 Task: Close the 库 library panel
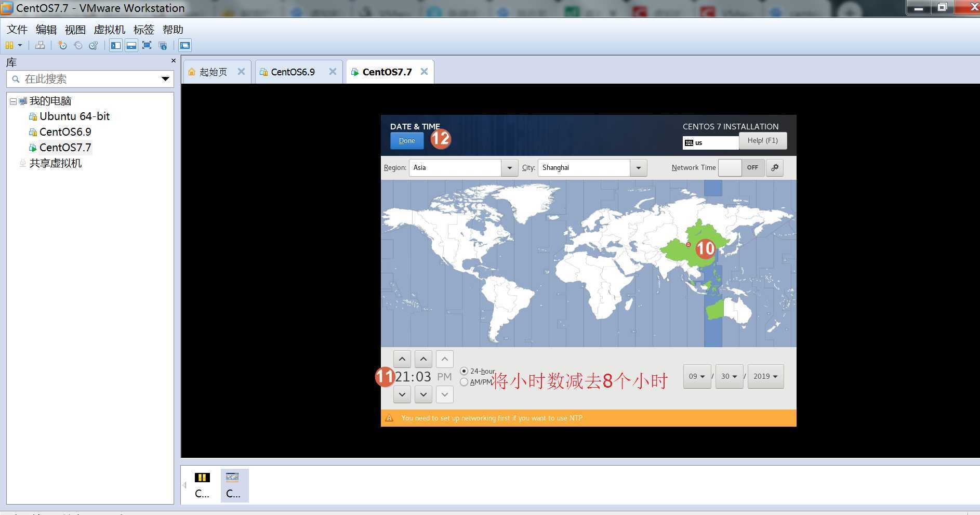click(x=174, y=61)
